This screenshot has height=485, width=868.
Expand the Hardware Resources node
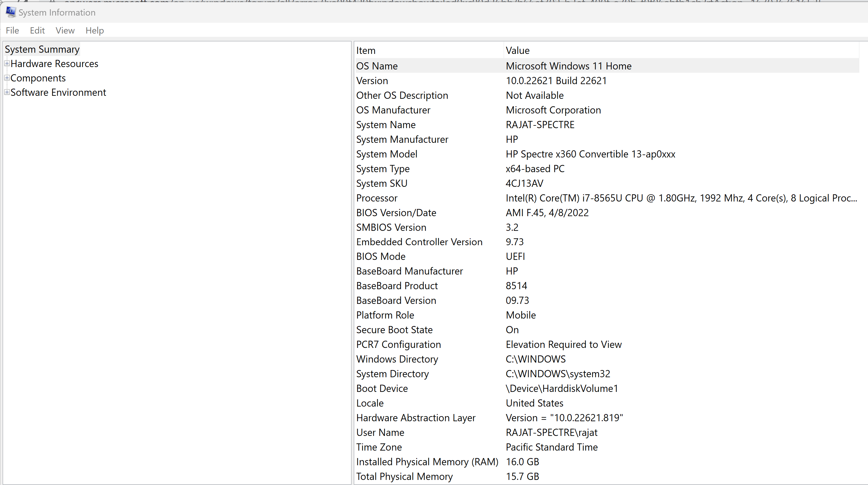pos(7,63)
